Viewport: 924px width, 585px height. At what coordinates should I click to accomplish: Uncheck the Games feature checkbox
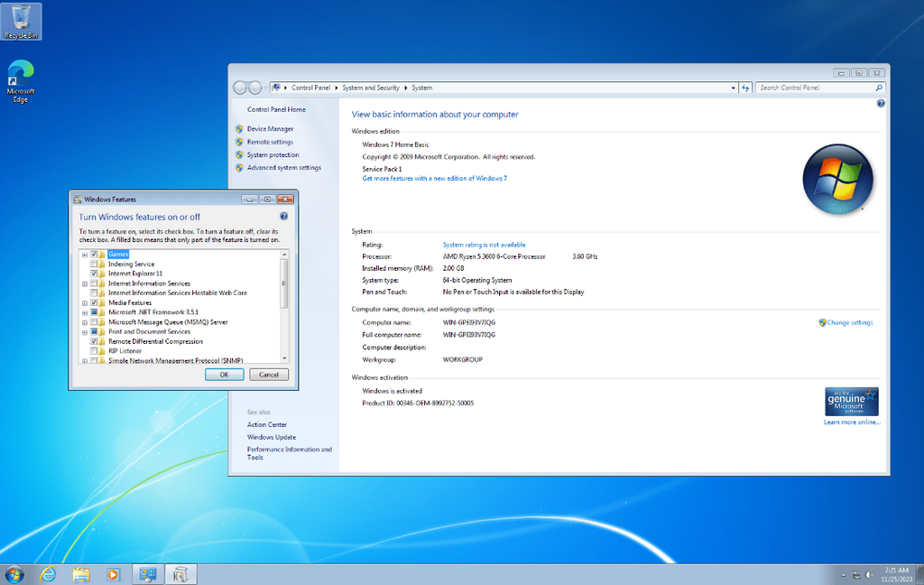pyautogui.click(x=94, y=255)
